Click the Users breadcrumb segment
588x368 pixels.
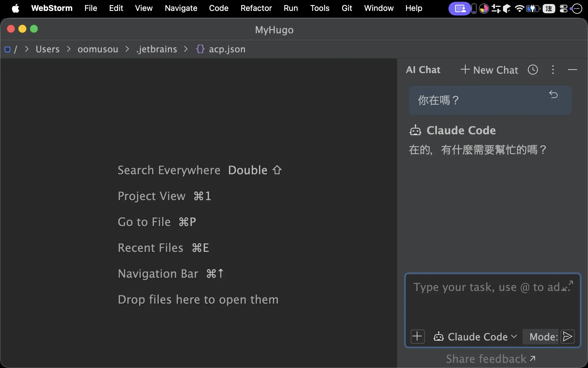click(48, 49)
